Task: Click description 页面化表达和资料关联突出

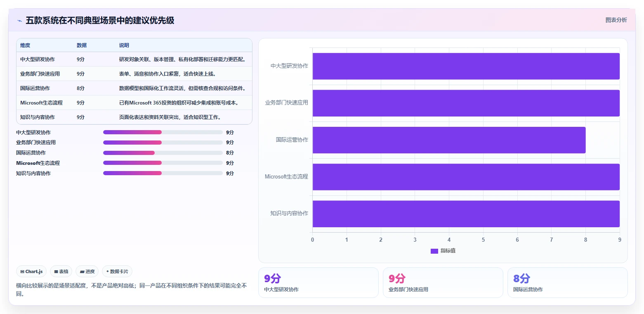Action: tap(170, 117)
